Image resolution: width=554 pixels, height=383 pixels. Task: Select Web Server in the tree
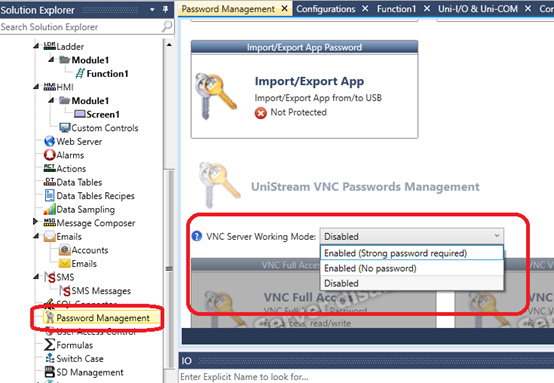pos(79,141)
